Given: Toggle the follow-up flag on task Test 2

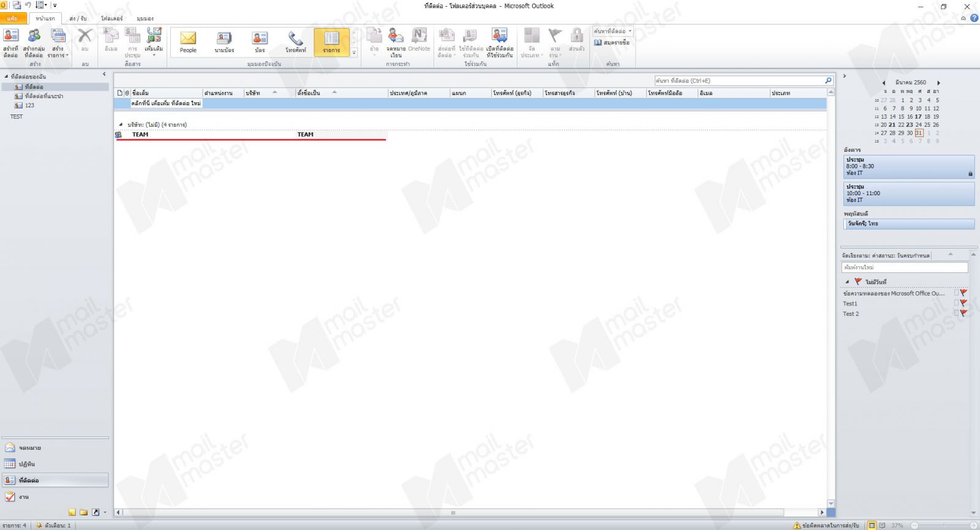Looking at the screenshot, I should (963, 313).
